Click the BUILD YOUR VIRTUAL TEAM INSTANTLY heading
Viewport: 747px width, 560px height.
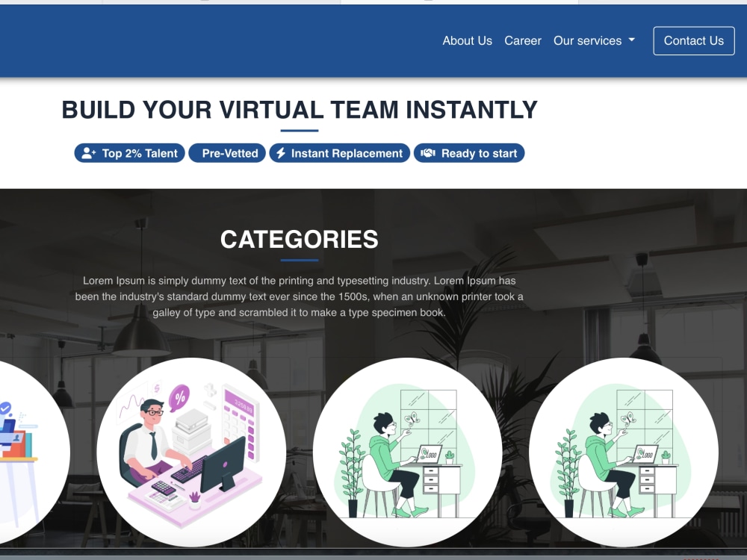300,110
